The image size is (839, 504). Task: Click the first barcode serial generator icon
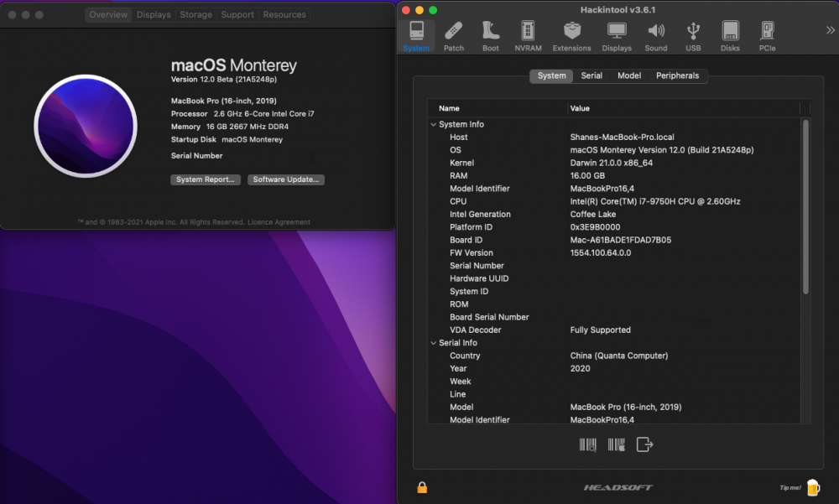[x=587, y=444]
